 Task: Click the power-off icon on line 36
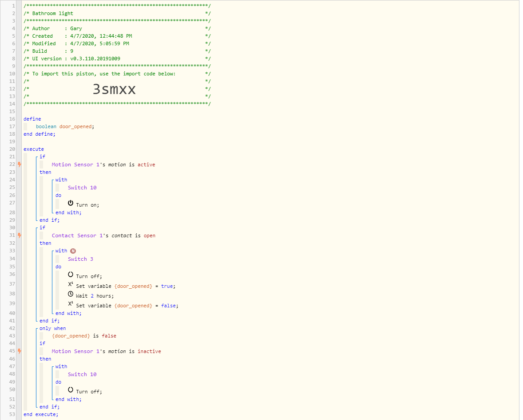coord(71,274)
